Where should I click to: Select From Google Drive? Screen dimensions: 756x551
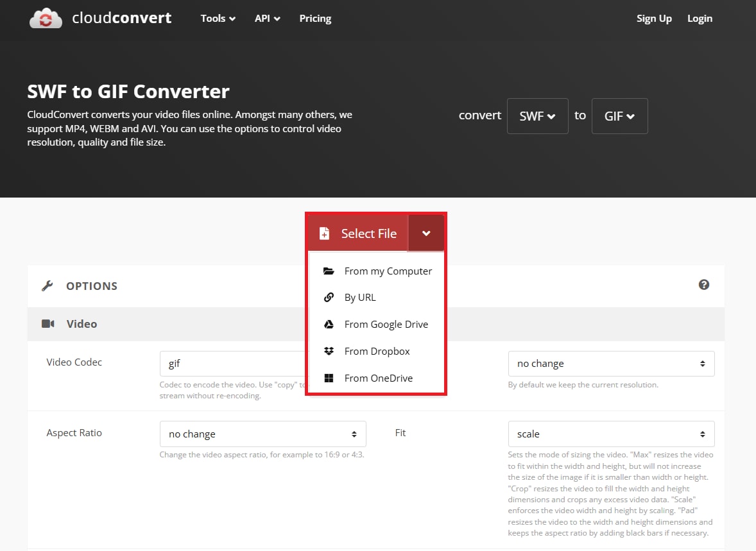[376, 325]
